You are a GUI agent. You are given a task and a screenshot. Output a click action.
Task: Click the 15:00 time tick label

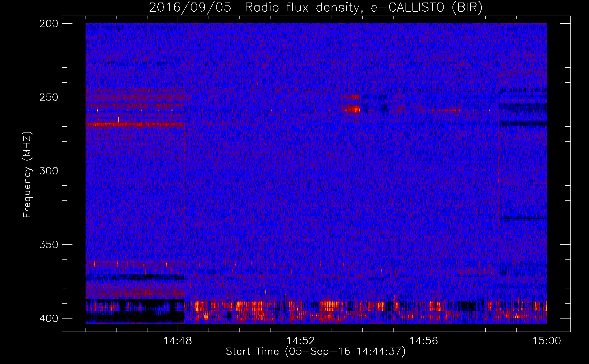pos(547,341)
